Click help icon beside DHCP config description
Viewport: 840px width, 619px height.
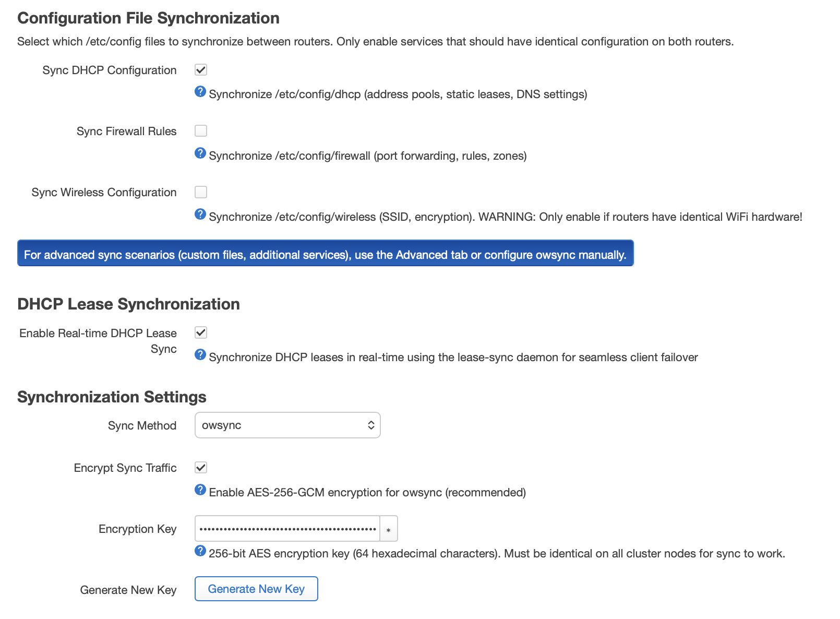(200, 92)
